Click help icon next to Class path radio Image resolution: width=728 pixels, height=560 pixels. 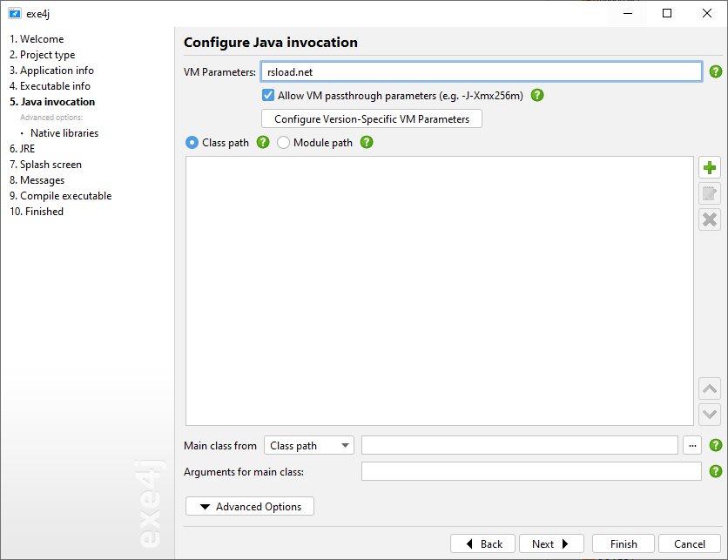click(263, 143)
